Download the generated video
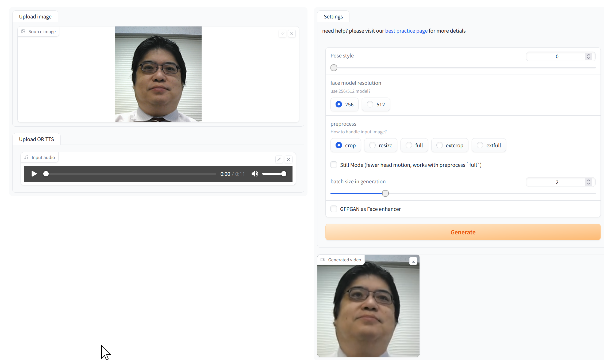The width and height of the screenshot is (604, 364). point(413,261)
